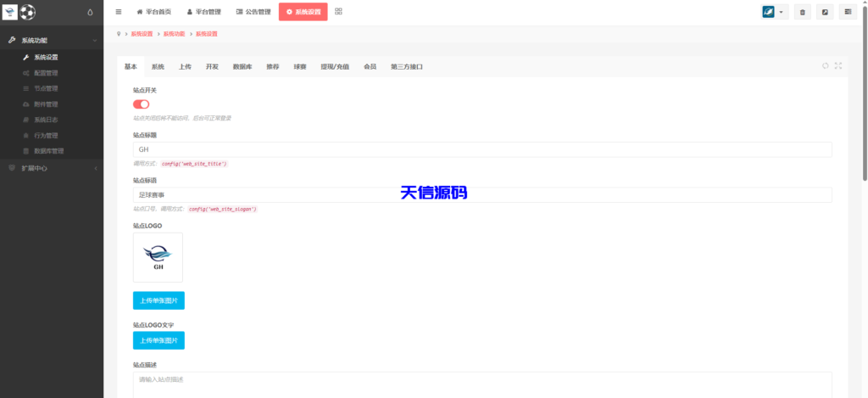Click 上传单张图片 under 站点LOGO thumbnail
This screenshot has height=398, width=868.
pos(159,300)
